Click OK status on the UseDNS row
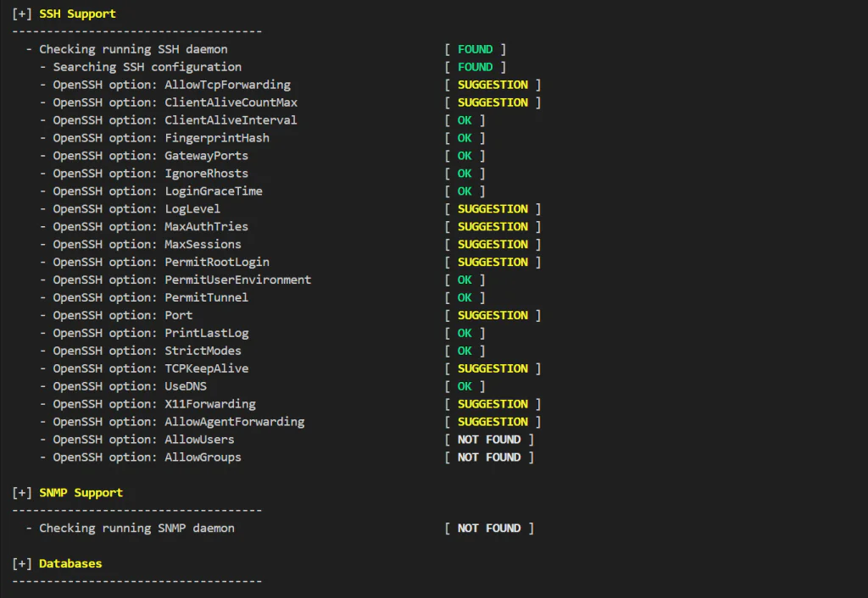 click(465, 386)
